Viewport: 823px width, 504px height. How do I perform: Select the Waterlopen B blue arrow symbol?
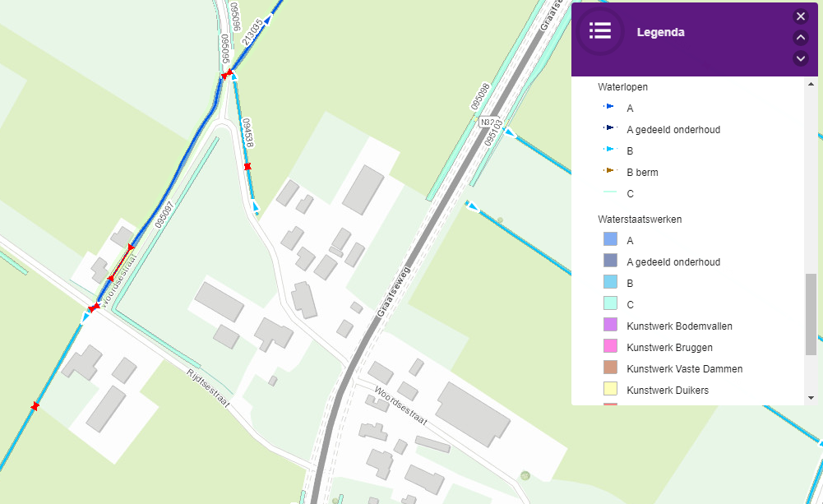[x=608, y=150]
